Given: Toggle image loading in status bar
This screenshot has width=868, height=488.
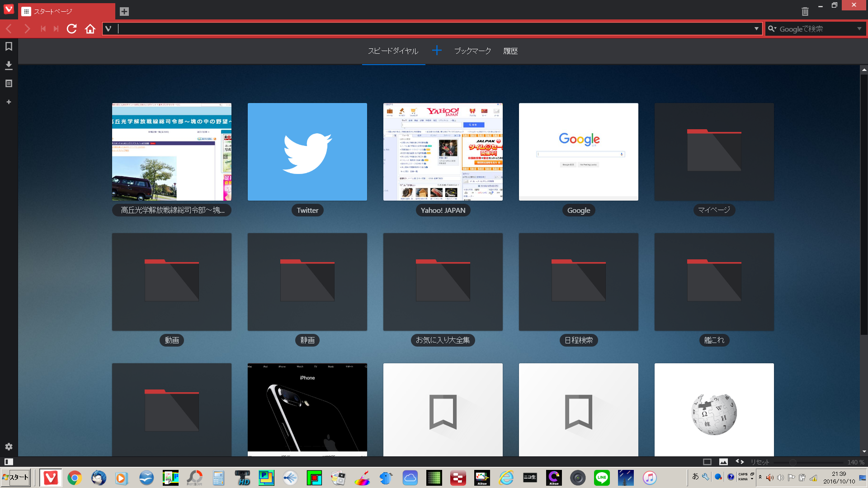Looking at the screenshot, I should 723,462.
